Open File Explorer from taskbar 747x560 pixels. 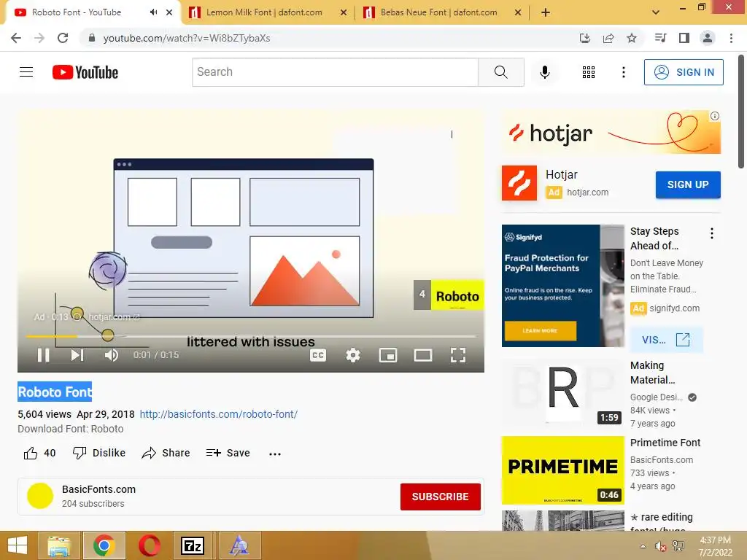coord(60,545)
